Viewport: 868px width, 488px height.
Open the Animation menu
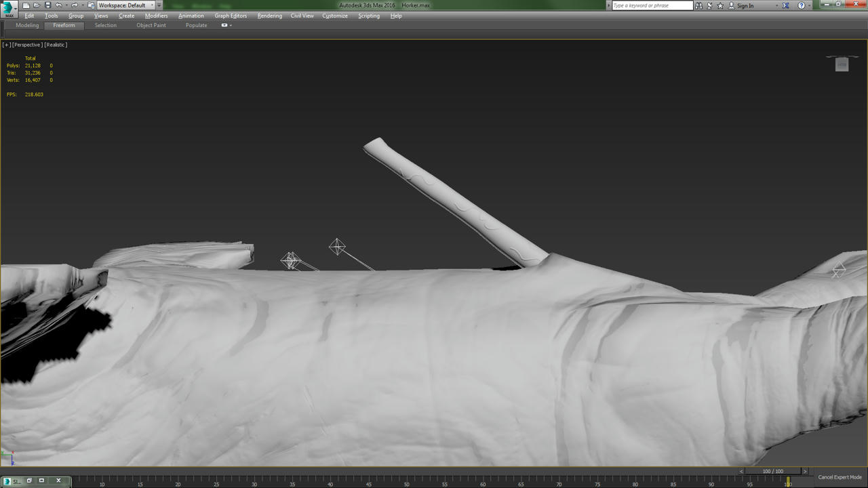tap(191, 16)
